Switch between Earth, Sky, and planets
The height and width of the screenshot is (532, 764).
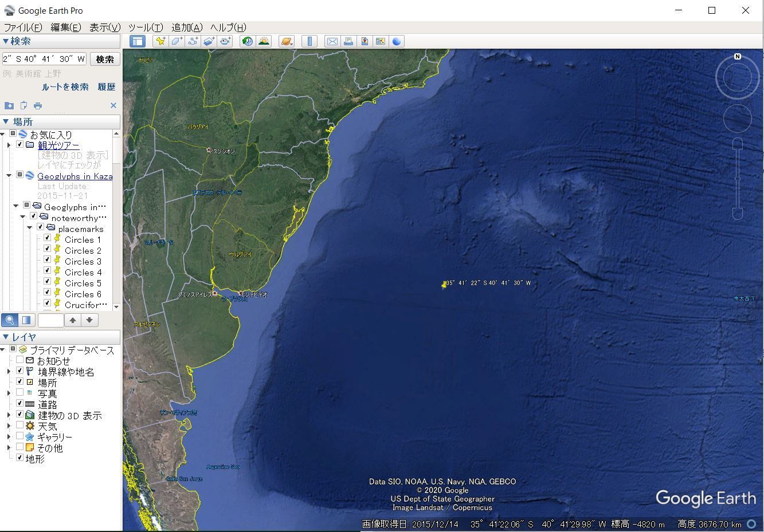(286, 41)
